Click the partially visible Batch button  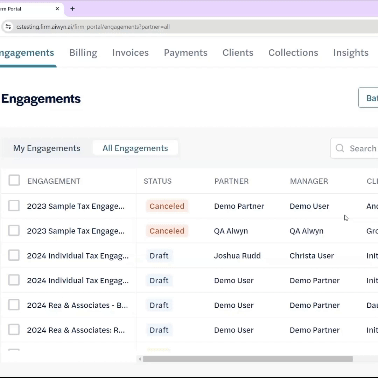(x=368, y=98)
